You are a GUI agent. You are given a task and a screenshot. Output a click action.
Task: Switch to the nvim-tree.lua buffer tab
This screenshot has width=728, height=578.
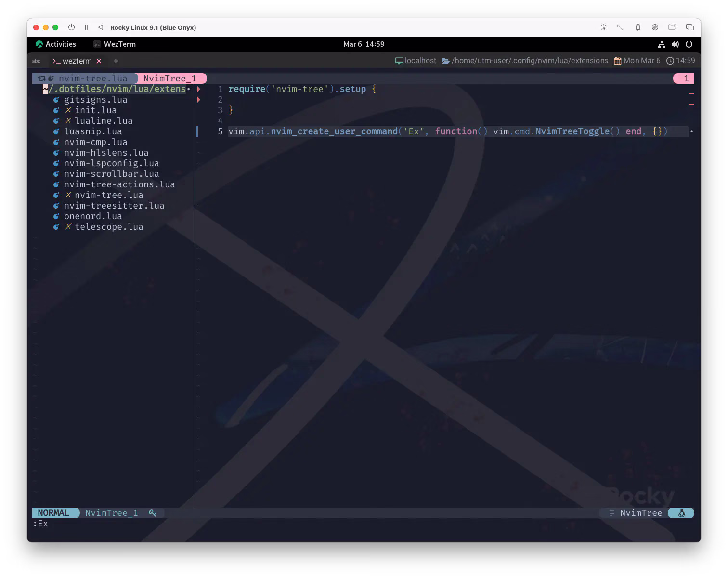pos(85,79)
